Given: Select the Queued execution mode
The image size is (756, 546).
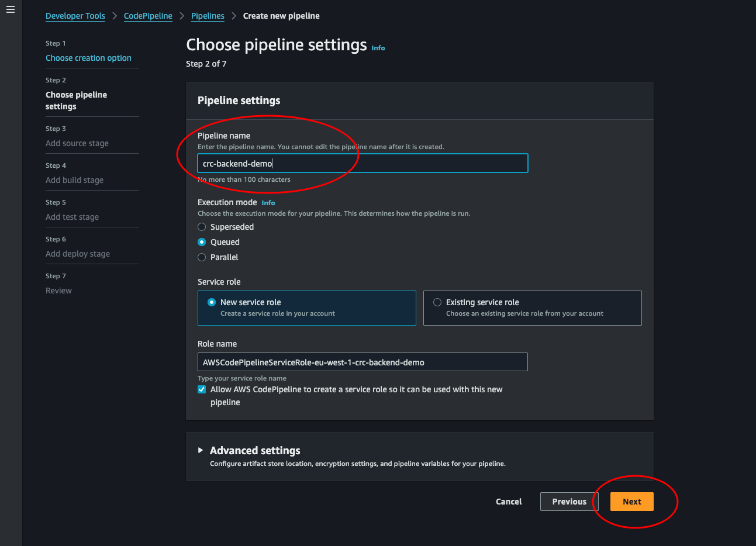Looking at the screenshot, I should pos(202,242).
